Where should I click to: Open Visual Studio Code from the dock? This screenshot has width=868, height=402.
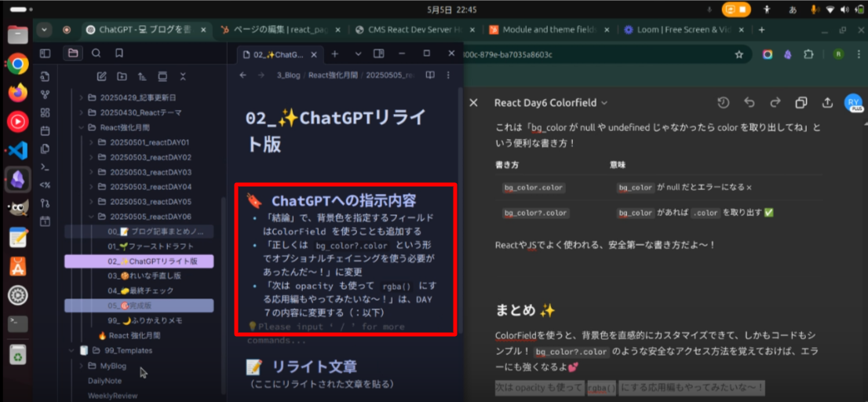coord(18,150)
